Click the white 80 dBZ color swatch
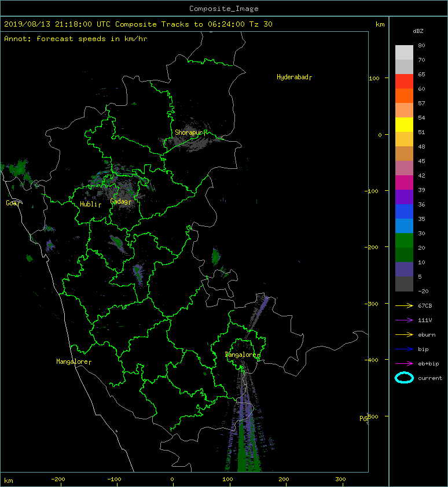This screenshot has width=448, height=487. pyautogui.click(x=404, y=53)
